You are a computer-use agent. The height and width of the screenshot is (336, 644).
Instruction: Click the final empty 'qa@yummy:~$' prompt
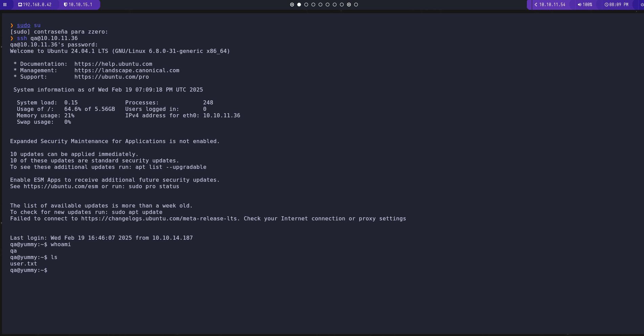pos(29,270)
